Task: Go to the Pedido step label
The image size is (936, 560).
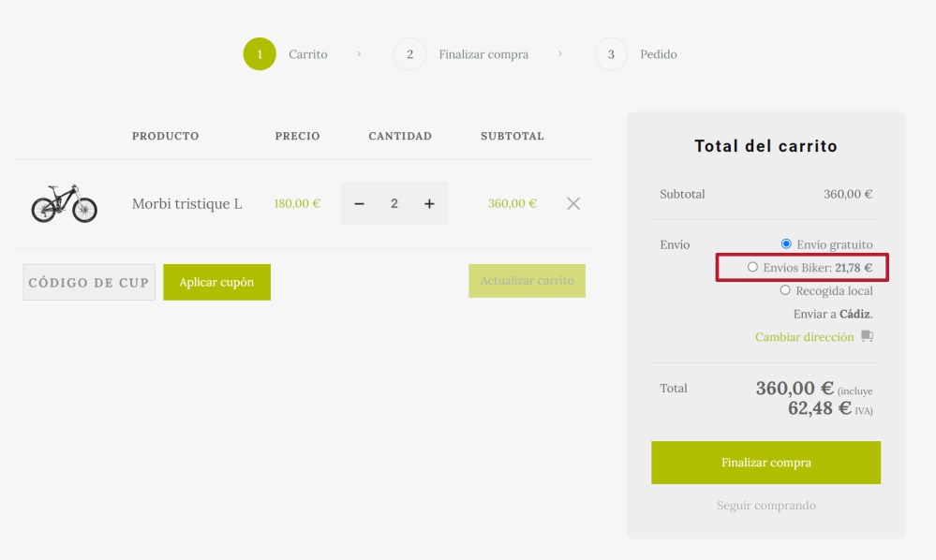Action: click(658, 54)
